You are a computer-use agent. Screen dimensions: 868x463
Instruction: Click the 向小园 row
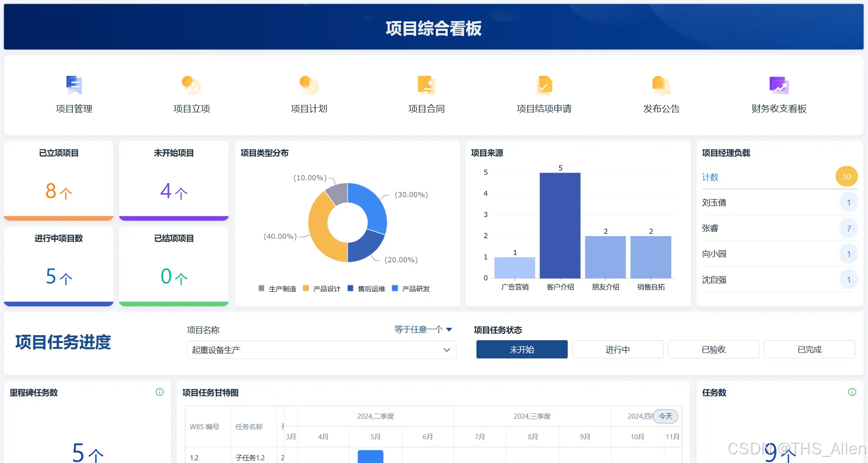779,254
